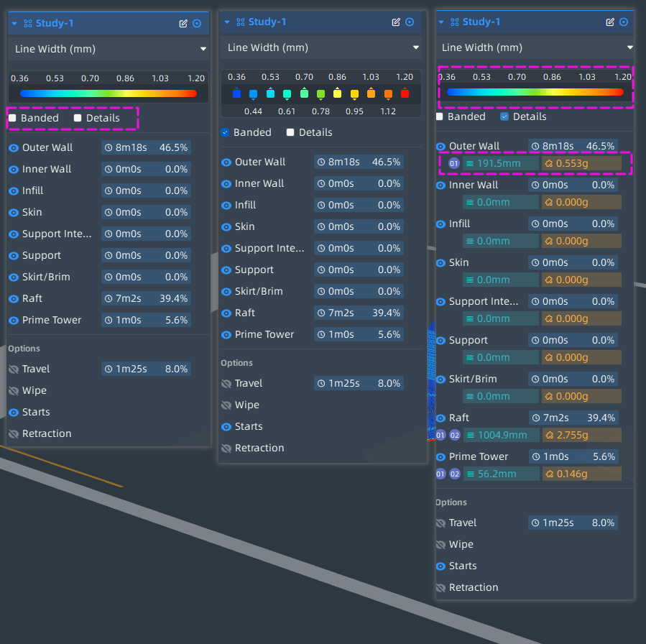Image resolution: width=646 pixels, height=644 pixels.
Task: Hide Inner Wall in left panel
Action: tap(14, 170)
